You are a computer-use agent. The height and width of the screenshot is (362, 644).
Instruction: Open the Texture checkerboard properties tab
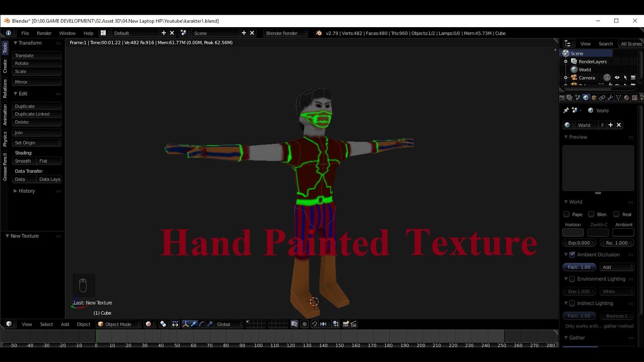pos(634,98)
